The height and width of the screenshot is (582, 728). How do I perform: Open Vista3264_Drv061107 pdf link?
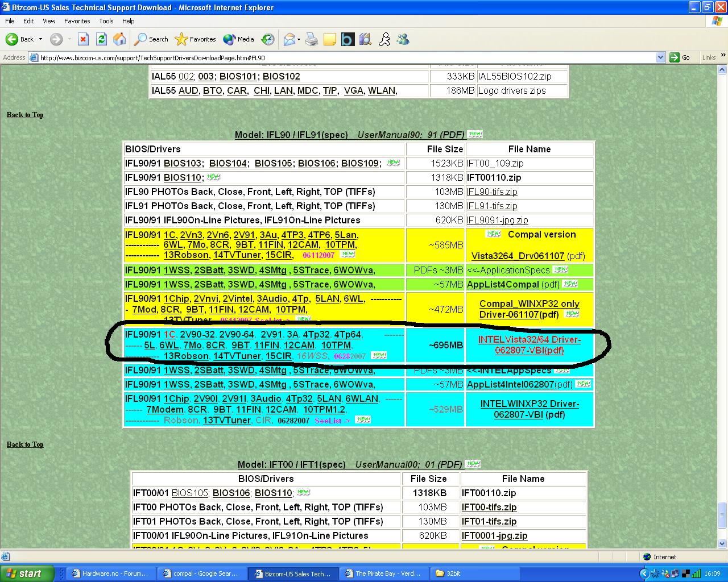click(518, 256)
